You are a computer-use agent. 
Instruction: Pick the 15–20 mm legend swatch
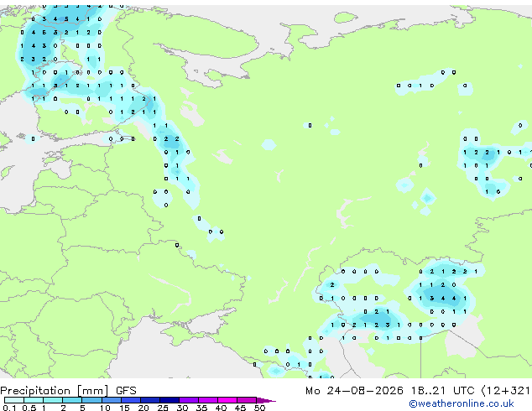[x=130, y=400]
